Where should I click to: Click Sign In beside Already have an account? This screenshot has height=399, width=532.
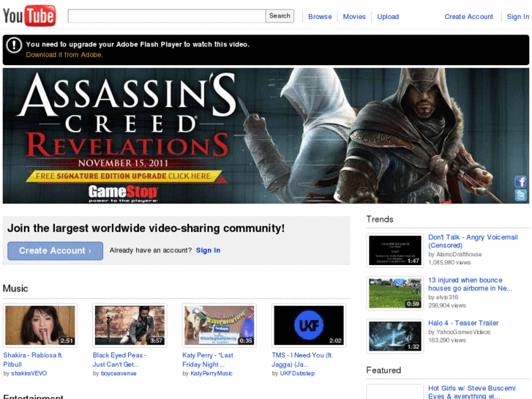208,250
